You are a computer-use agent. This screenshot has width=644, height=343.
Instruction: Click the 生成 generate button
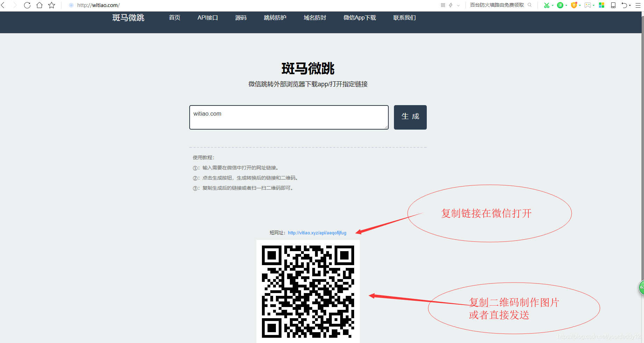(410, 117)
